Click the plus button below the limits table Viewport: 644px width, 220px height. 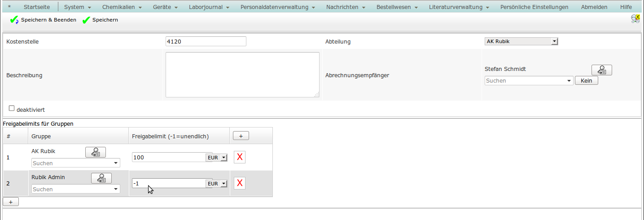tap(11, 202)
